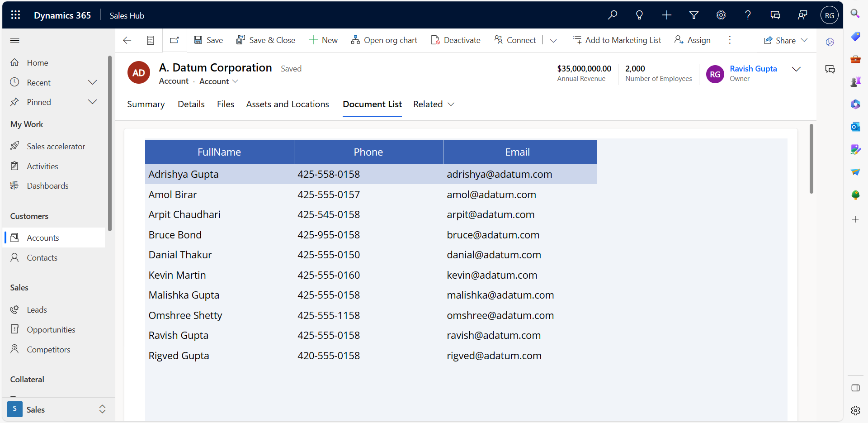Image resolution: width=868 pixels, height=423 pixels.
Task: Select the Adrishya Gupta row name
Action: (184, 174)
